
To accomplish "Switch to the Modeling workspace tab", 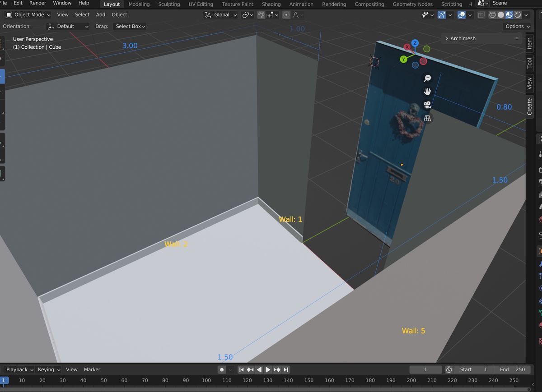I will click(x=139, y=4).
